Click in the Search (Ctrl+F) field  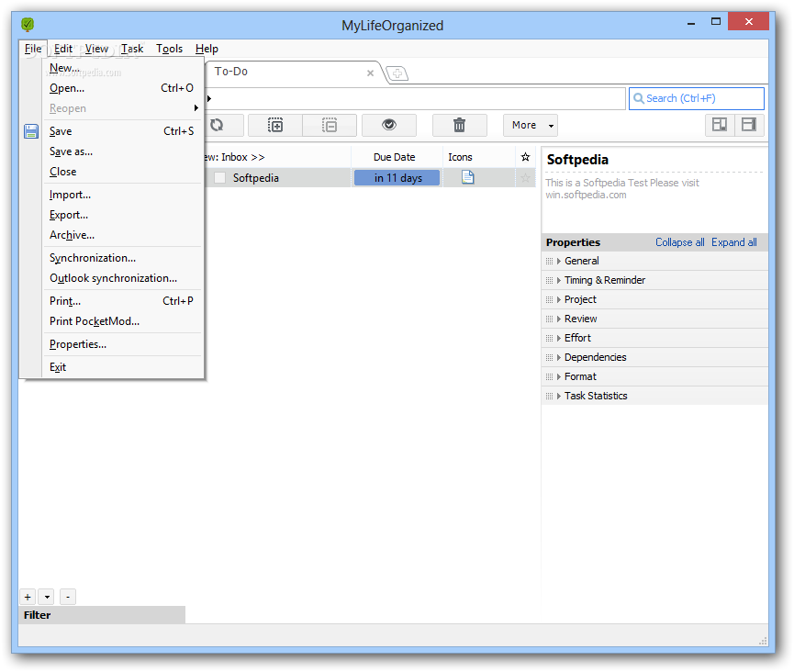[697, 99]
